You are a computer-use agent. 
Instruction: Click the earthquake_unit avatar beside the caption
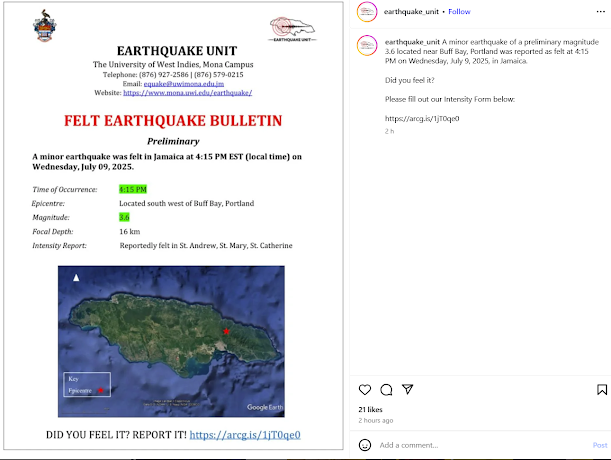(367, 45)
